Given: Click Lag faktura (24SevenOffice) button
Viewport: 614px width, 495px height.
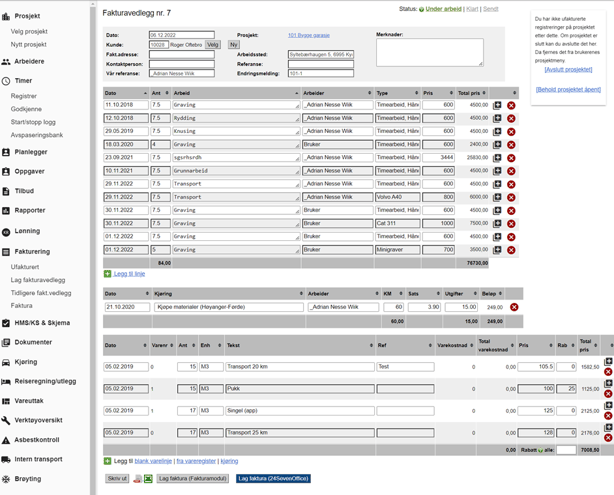Looking at the screenshot, I should click(273, 479).
